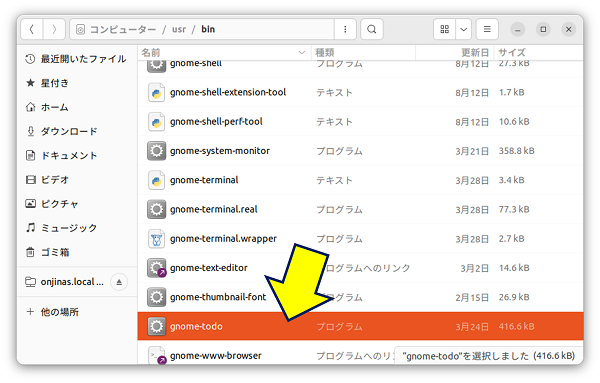Select gnome-terminal.real file name

tap(214, 209)
